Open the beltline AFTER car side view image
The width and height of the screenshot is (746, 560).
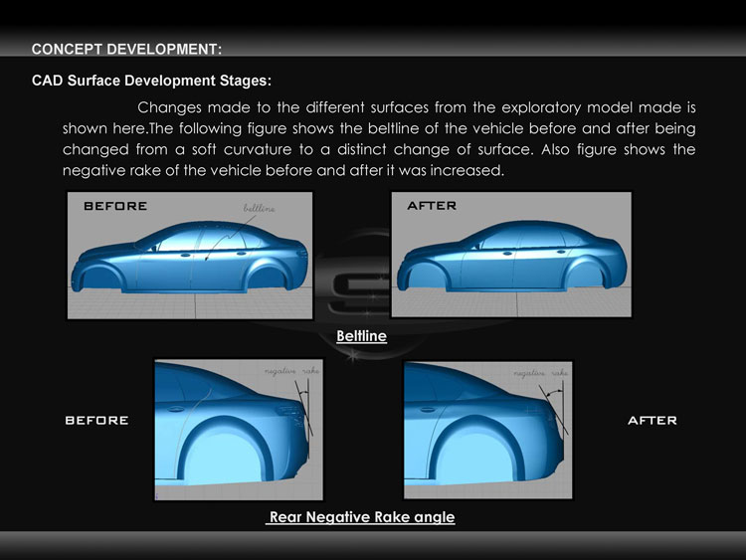pyautogui.click(x=511, y=255)
